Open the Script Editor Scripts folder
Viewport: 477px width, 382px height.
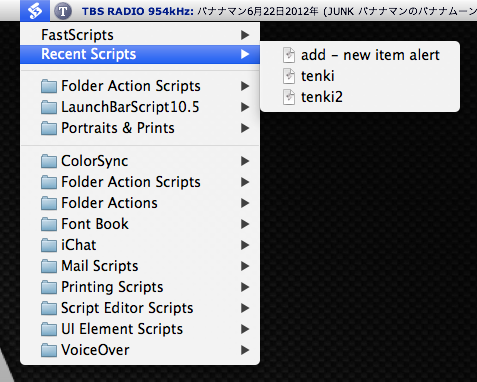[140, 308]
